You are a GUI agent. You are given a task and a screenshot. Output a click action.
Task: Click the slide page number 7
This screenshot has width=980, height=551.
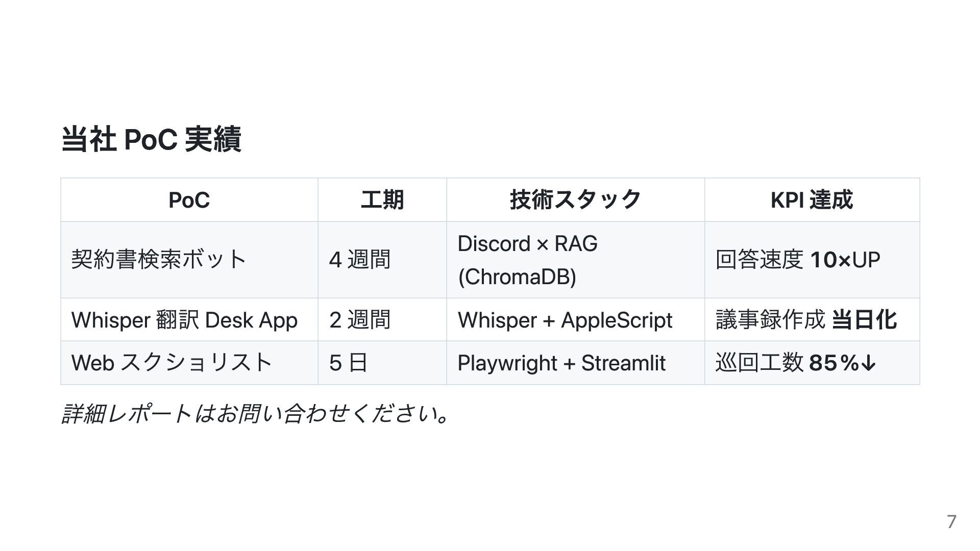(951, 522)
